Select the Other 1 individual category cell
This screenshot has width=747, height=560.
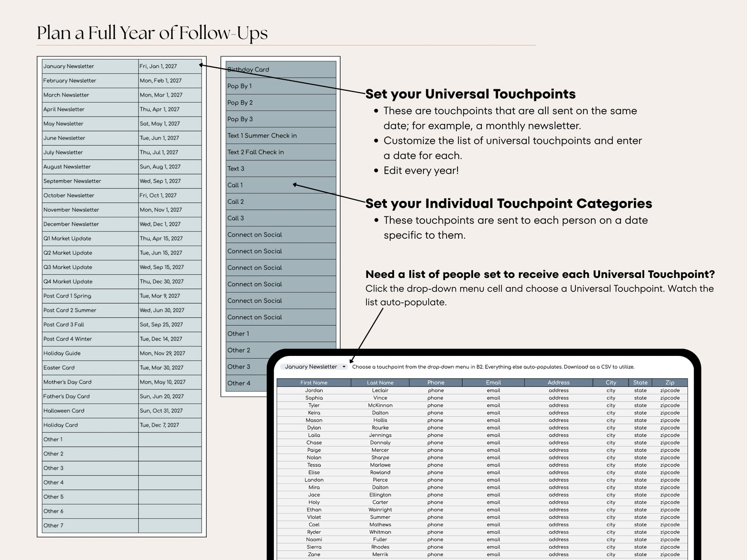[281, 334]
